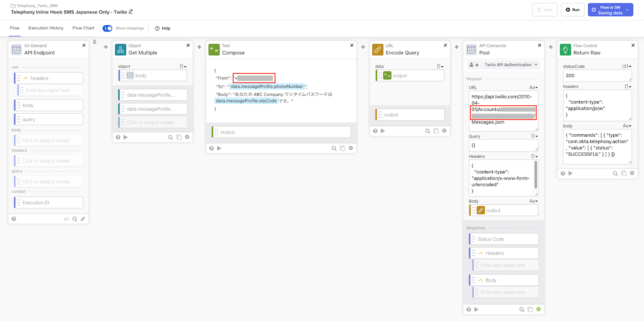Open the Flow is ON dropdown
Image resolution: width=644 pixels, height=321 pixels.
click(627, 10)
